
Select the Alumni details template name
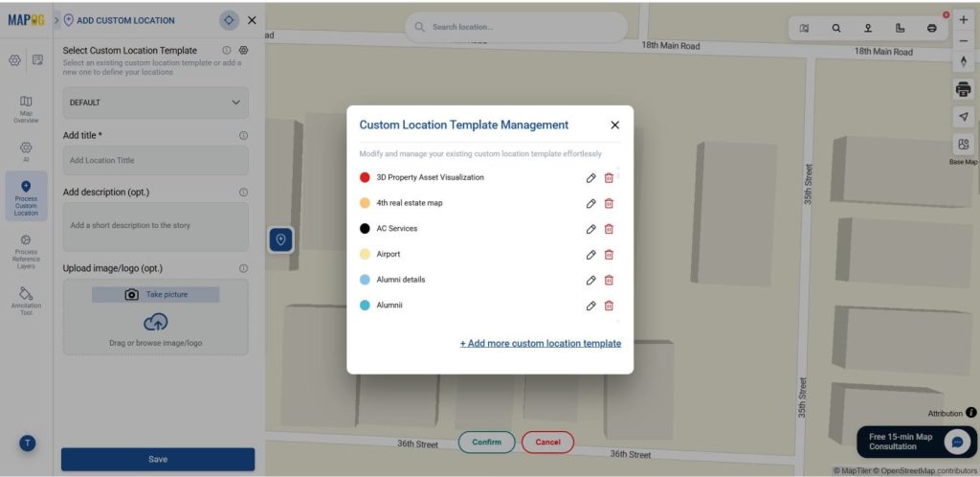pos(401,280)
